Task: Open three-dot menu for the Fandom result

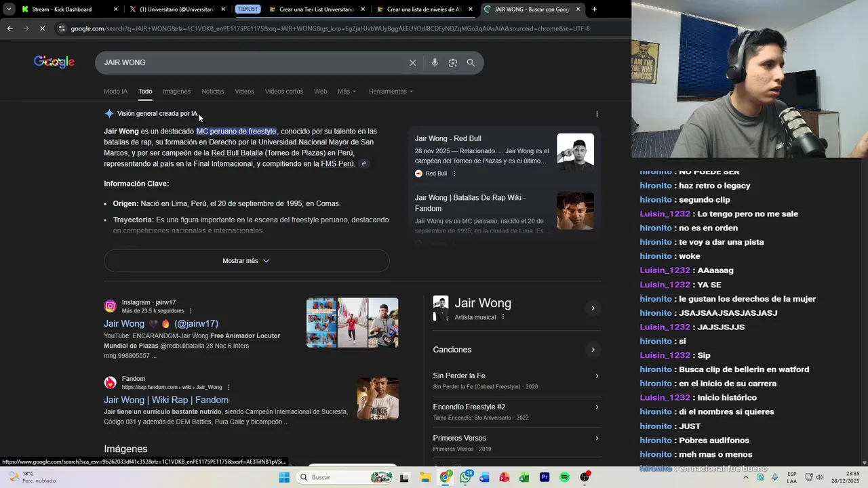Action: tap(229, 388)
